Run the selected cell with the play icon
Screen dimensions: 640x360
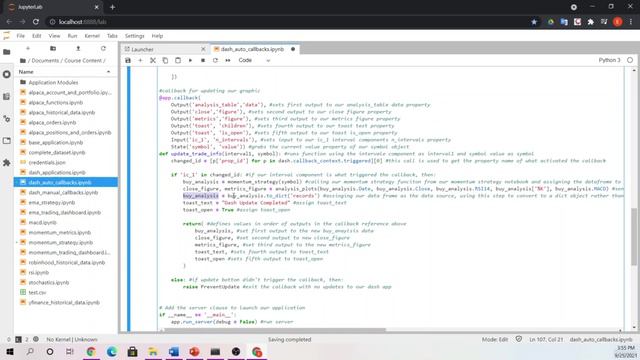click(x=190, y=60)
